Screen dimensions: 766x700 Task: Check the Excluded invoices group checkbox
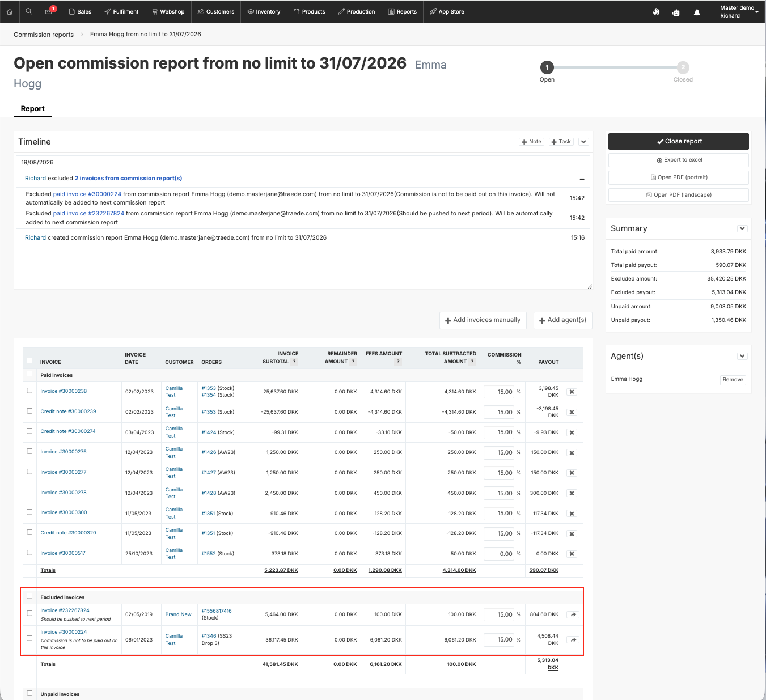29,596
